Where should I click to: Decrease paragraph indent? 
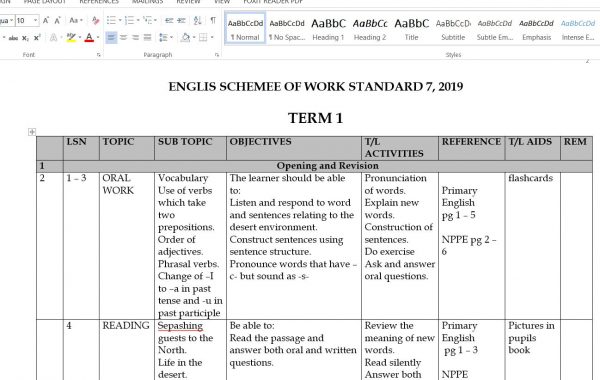169,20
